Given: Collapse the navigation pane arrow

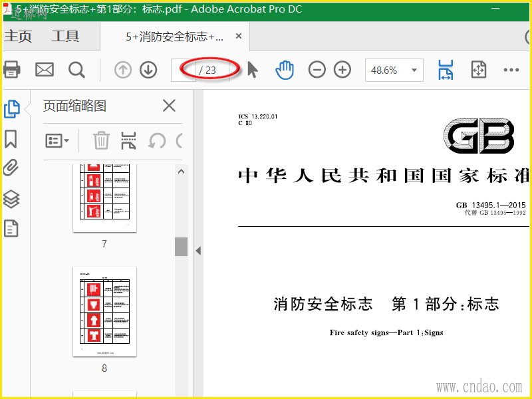Looking at the screenshot, I should (198, 251).
